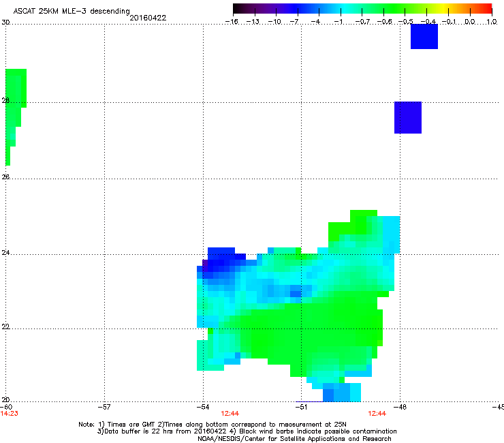504x443 pixels.
Task: Click latitude axis label 30
Action: 5,22
